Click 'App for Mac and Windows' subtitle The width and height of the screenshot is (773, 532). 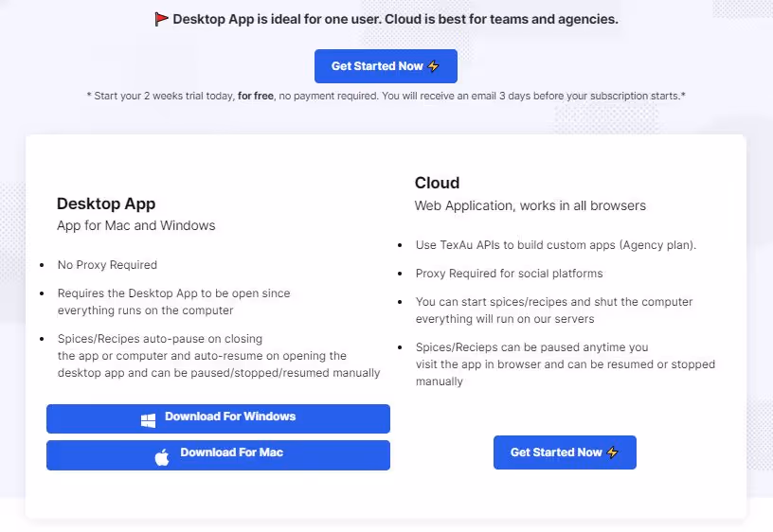pyautogui.click(x=136, y=225)
